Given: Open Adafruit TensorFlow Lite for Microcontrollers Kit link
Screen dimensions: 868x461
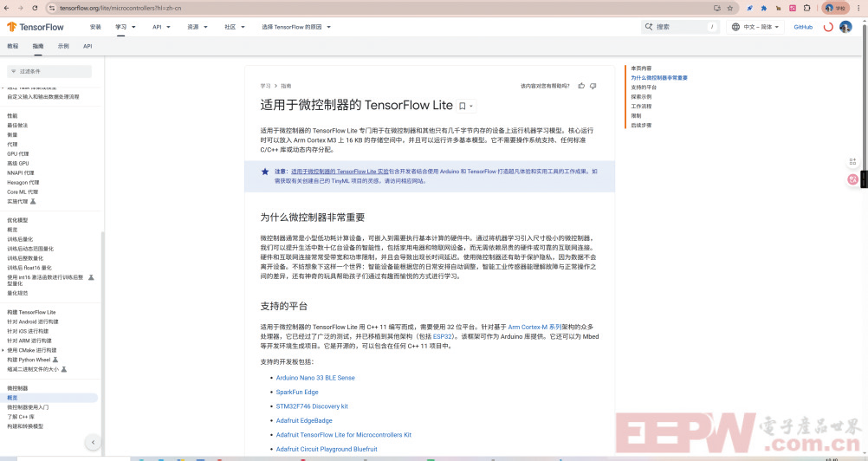Looking at the screenshot, I should pyautogui.click(x=344, y=435).
